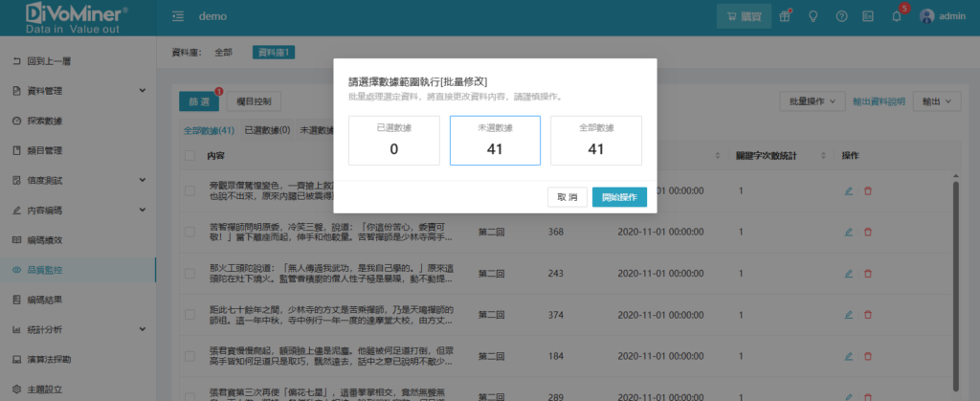Select the 全部數據 option card
Screen dimensions: 980x401
pyautogui.click(x=595, y=141)
